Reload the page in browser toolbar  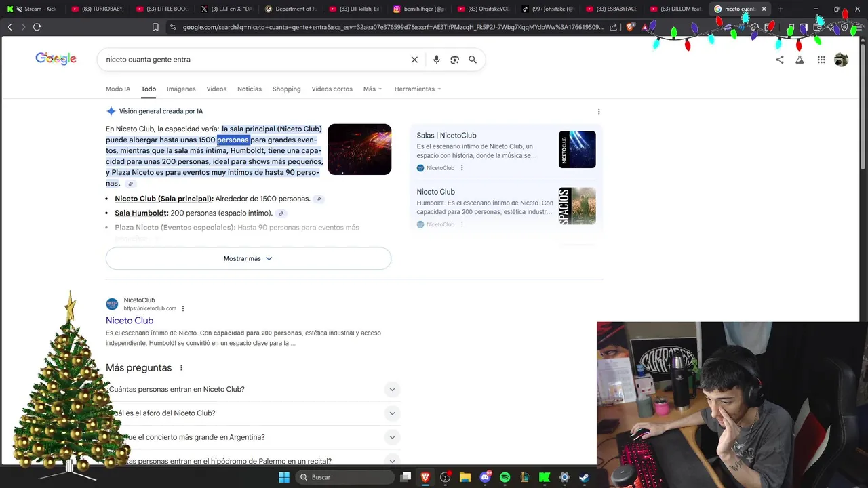point(37,27)
